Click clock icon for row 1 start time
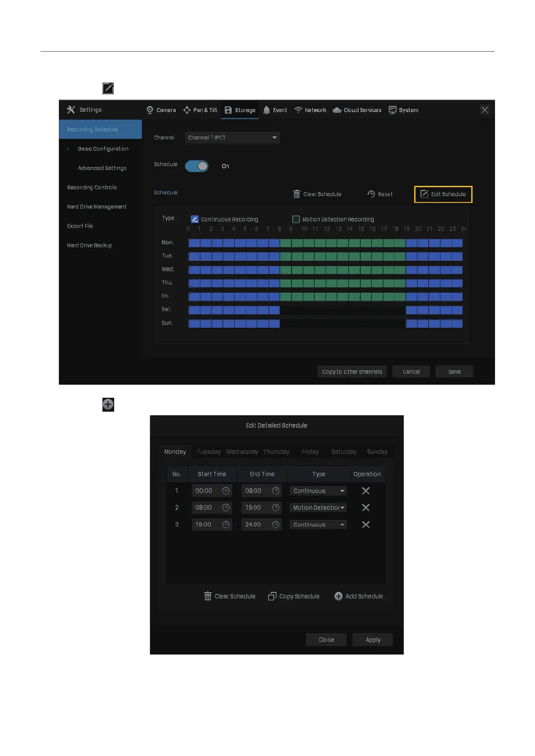 click(226, 491)
